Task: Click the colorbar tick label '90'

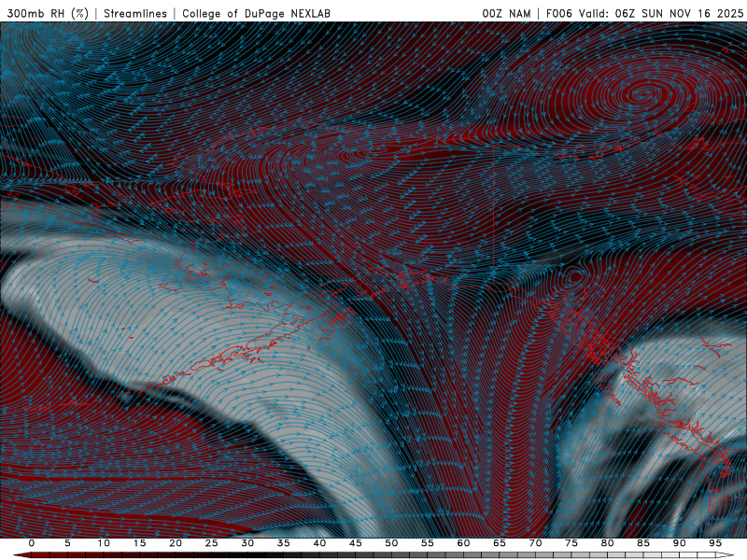Action: [680, 543]
